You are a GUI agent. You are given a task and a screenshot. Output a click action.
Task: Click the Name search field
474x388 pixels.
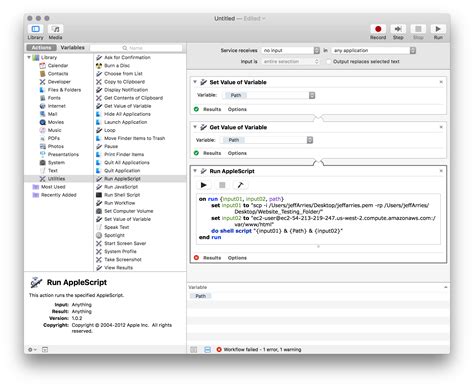136,48
